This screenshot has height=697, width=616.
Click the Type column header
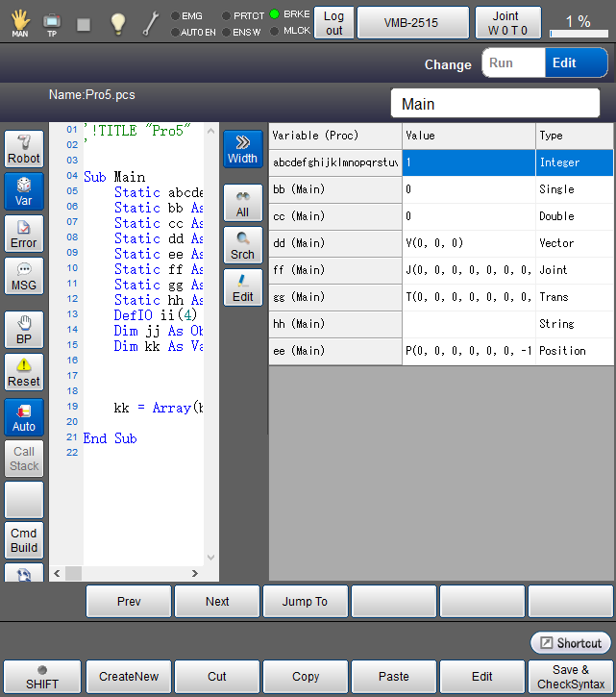(574, 136)
